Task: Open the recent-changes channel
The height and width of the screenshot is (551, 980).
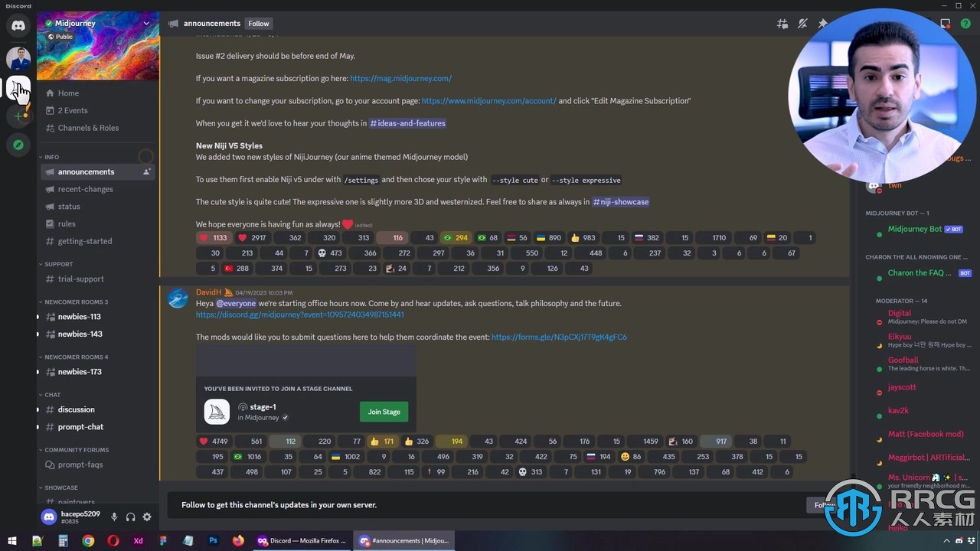Action: [97, 189]
